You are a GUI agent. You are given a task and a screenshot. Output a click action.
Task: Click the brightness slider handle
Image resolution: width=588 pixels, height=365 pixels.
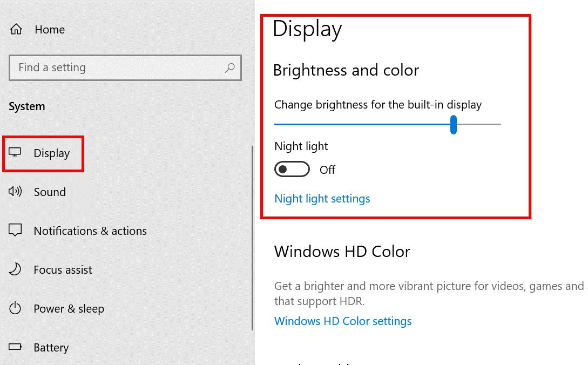pyautogui.click(x=454, y=124)
